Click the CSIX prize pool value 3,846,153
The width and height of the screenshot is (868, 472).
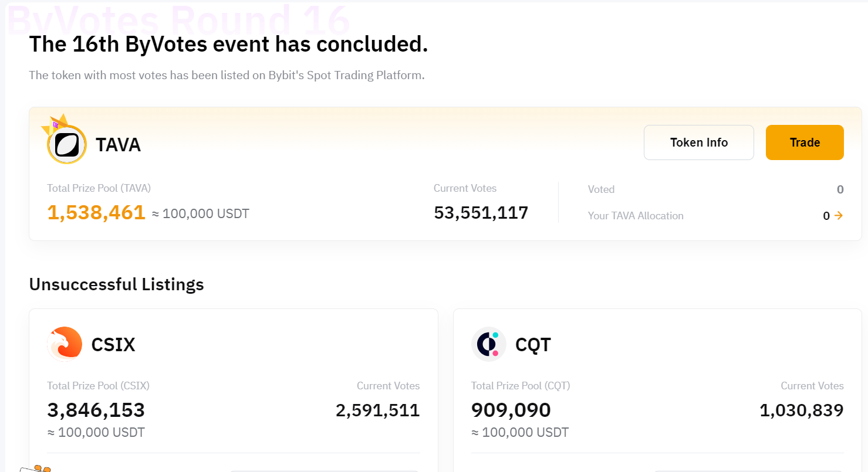pyautogui.click(x=96, y=410)
